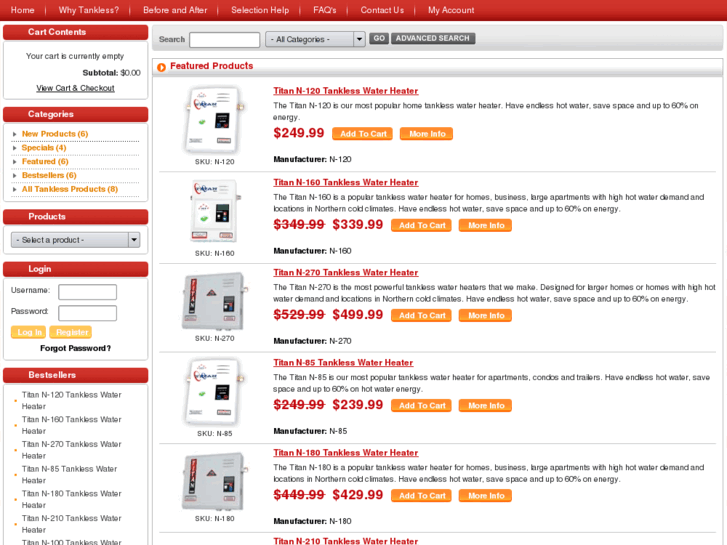Open Titan N-210 Tankless Water Heater title link

point(345,541)
